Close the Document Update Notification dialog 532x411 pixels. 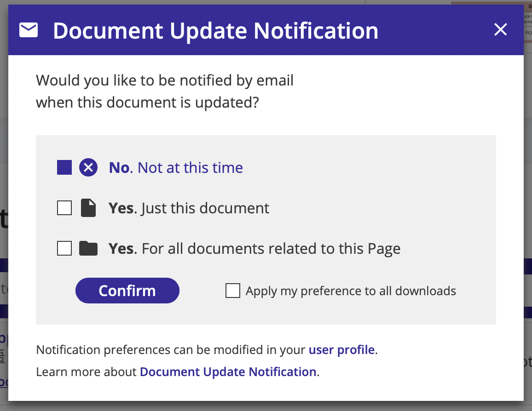[500, 30]
